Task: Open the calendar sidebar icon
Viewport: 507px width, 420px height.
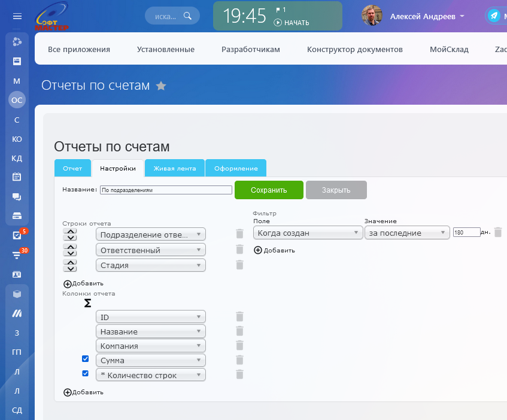Action: pos(17,176)
